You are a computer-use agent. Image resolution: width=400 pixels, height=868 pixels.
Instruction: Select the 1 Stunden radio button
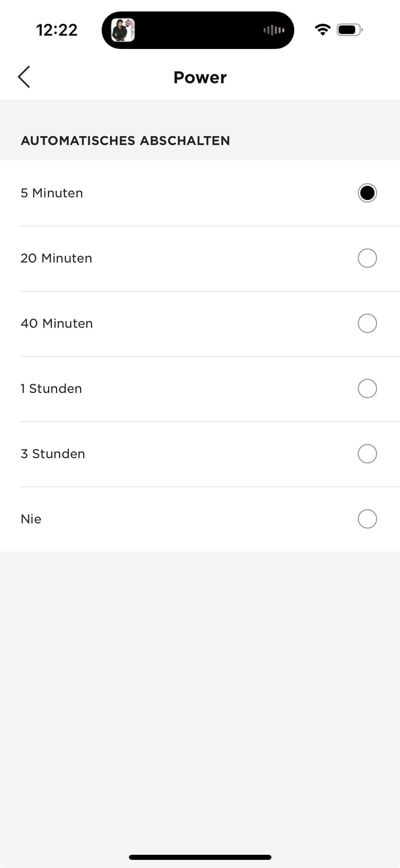tap(367, 388)
